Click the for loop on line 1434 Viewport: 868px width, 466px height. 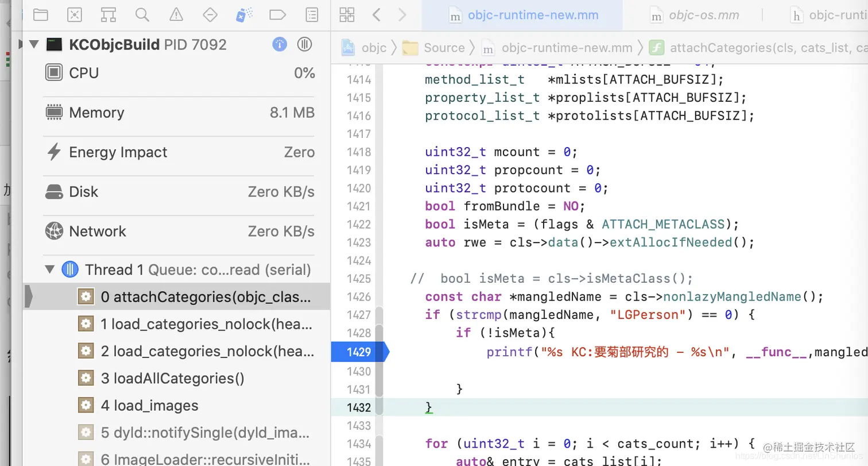590,444
